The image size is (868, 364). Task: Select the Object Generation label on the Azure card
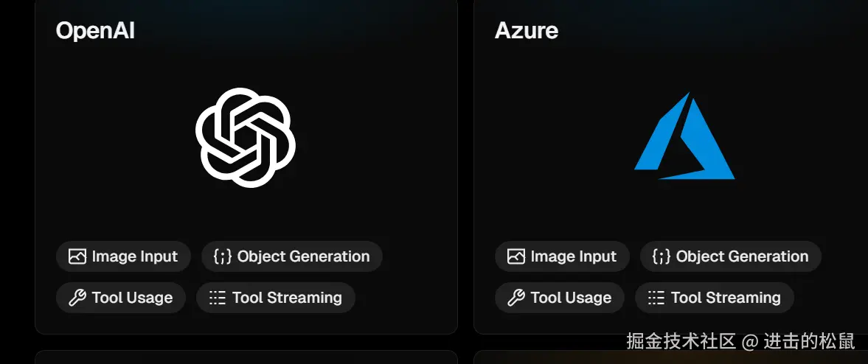click(x=742, y=256)
